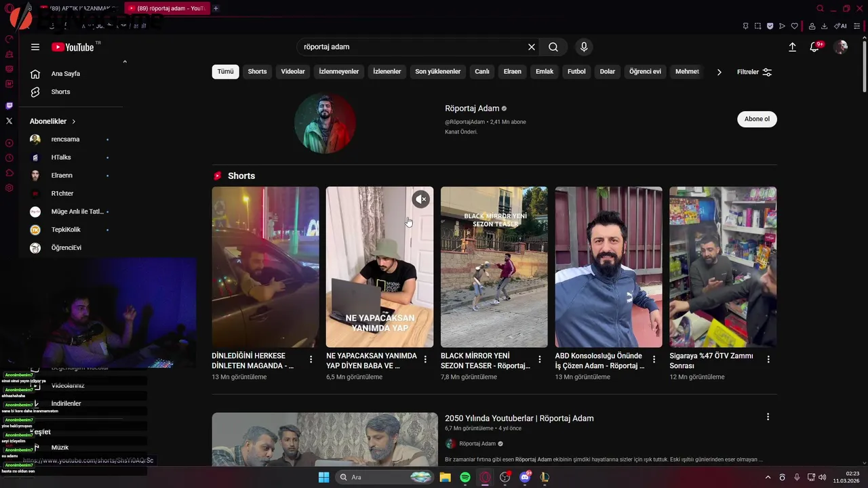Show hidden system tray icons
The height and width of the screenshot is (488, 868).
[x=768, y=477]
